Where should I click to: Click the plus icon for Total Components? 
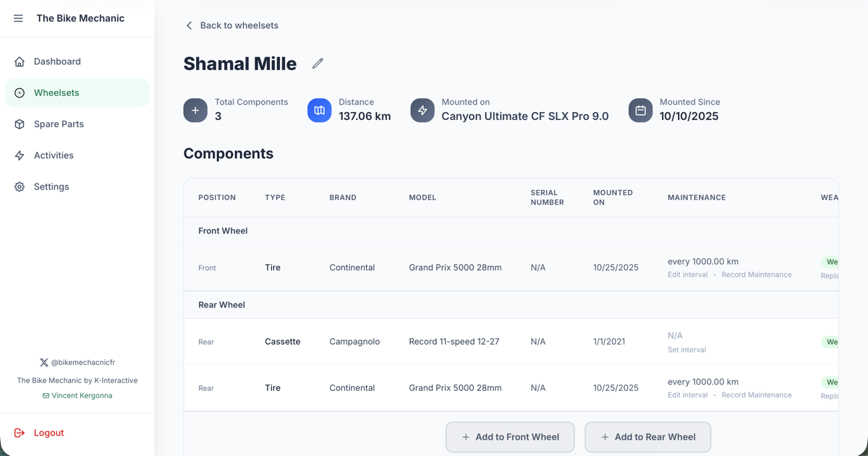[195, 111]
